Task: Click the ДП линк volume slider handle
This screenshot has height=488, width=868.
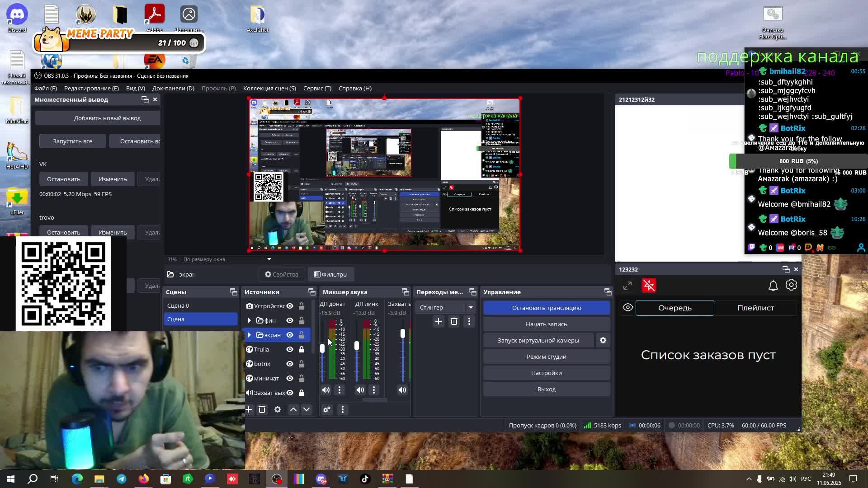Action: point(357,346)
